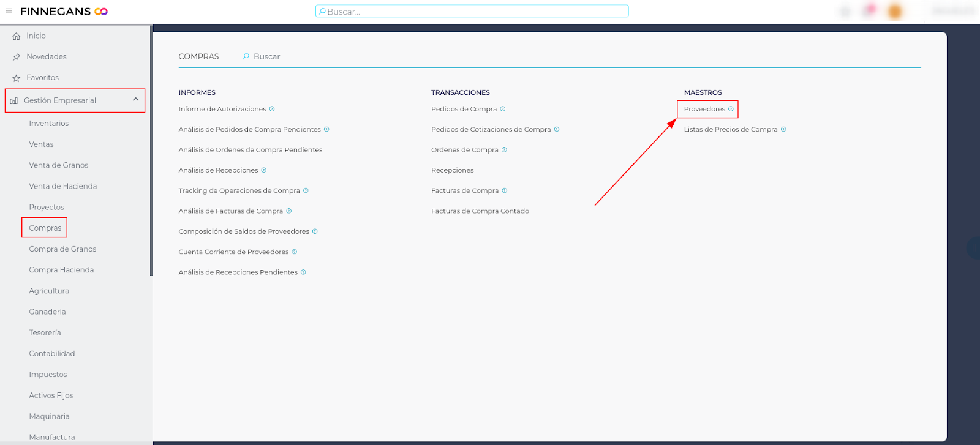980x445 pixels.
Task: Open Inventarios in the sidebar
Action: 49,124
